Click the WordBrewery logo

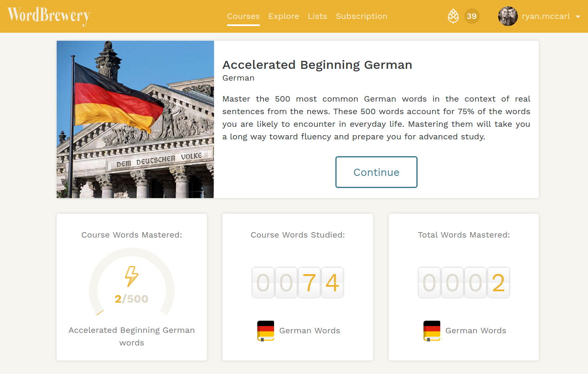[x=49, y=16]
